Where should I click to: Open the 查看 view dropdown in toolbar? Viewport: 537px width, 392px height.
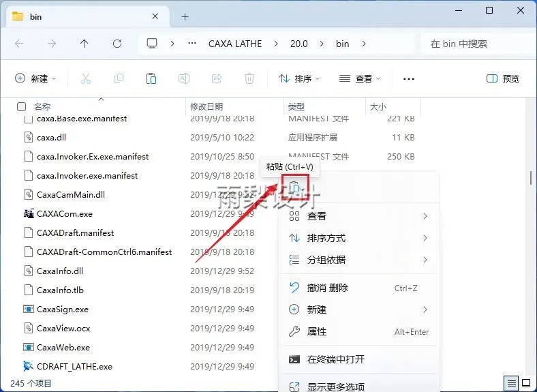coord(360,79)
